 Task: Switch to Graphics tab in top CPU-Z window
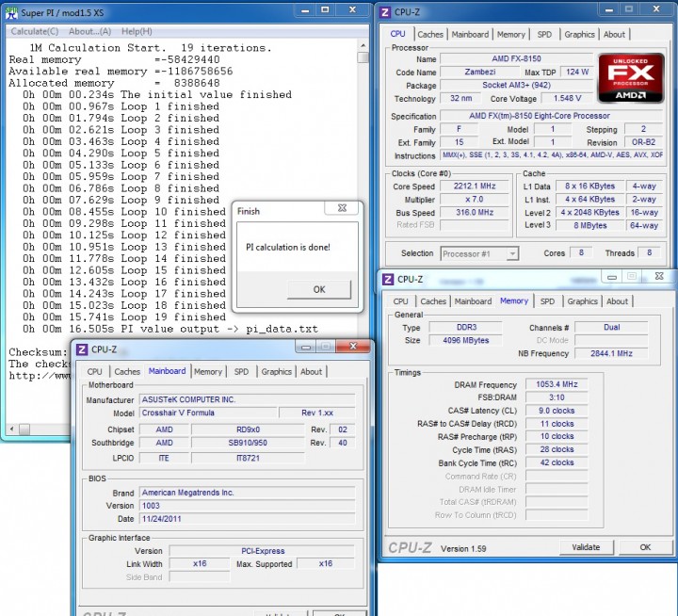(579, 34)
